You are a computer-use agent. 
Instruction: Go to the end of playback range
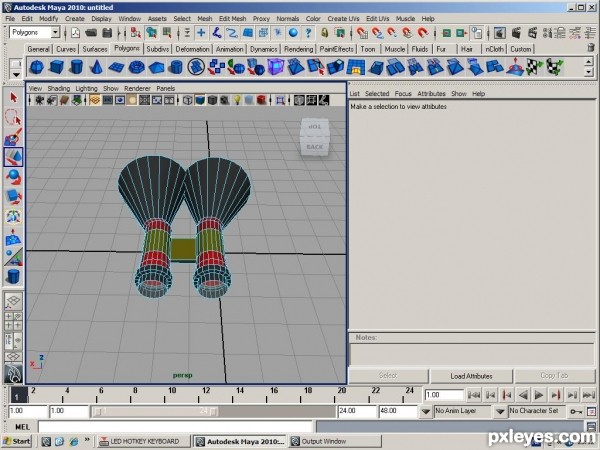pyautogui.click(x=589, y=395)
